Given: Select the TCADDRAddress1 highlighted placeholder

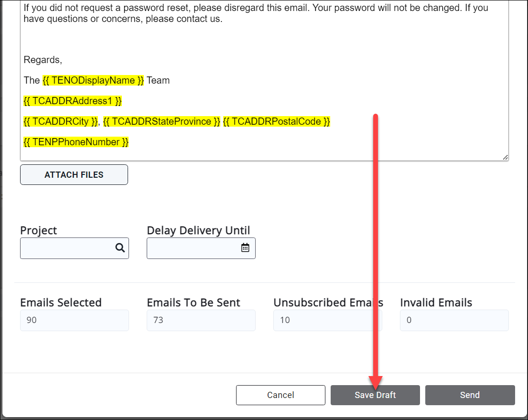Looking at the screenshot, I should [73, 101].
